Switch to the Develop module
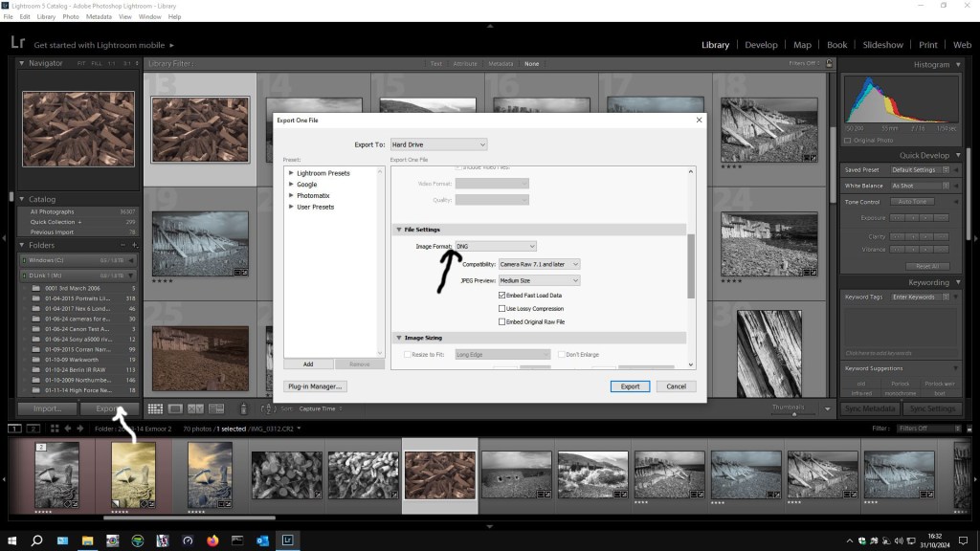 click(761, 45)
